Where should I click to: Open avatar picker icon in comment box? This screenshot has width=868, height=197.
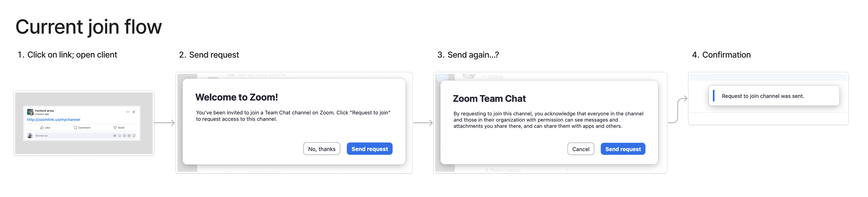pyautogui.click(x=115, y=136)
